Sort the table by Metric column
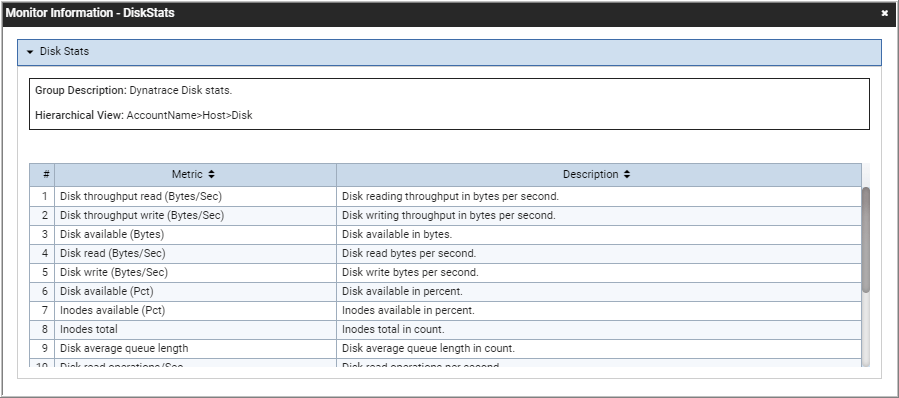This screenshot has width=899, height=398. [211, 174]
